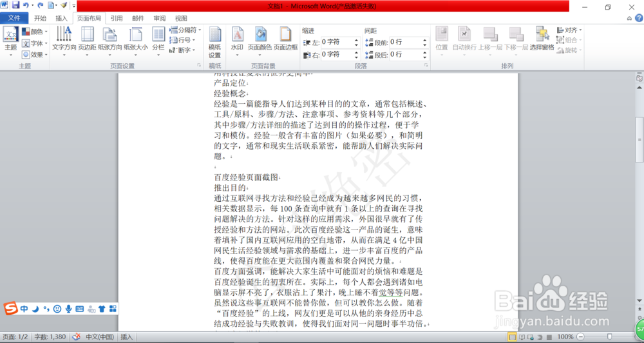Open Word Help question mark
This screenshot has height=343, width=644.
click(x=639, y=18)
